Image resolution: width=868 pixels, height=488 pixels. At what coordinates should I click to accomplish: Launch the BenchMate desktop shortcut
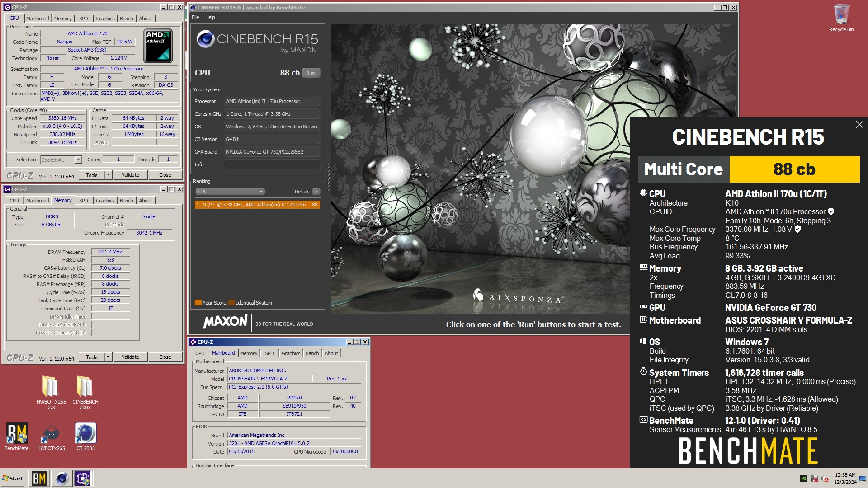click(x=17, y=436)
